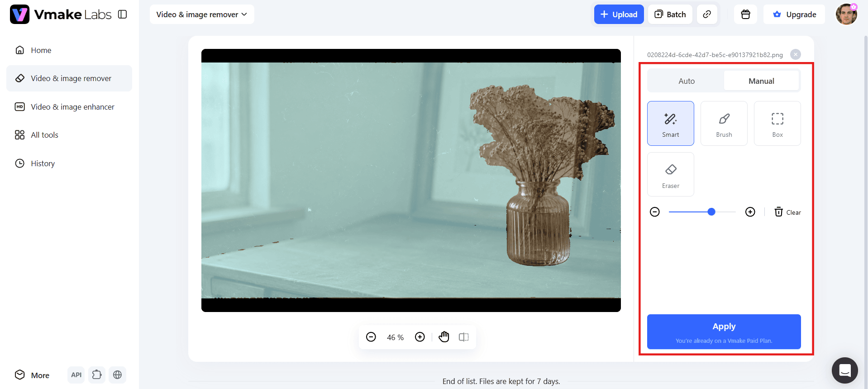
Task: Select the Smart removal tool
Action: click(670, 123)
